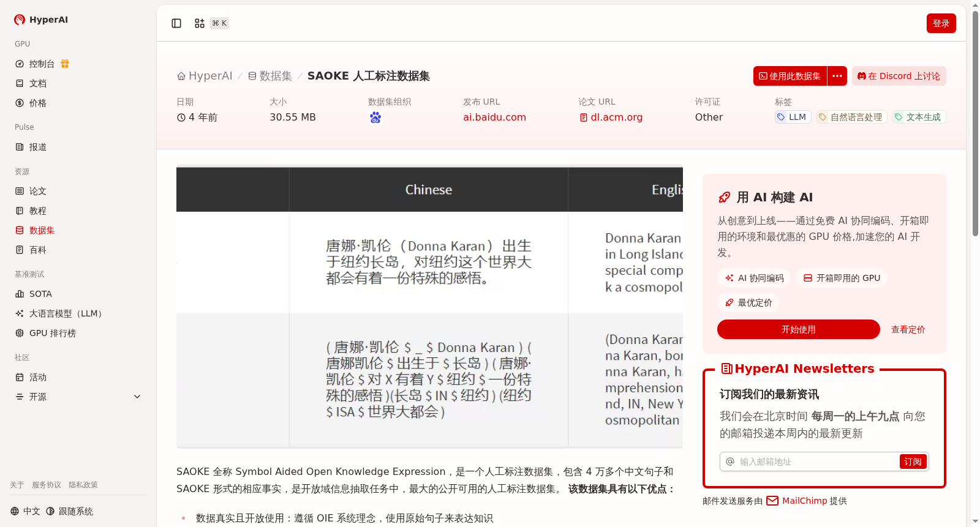Viewport: 980px width, 527px height.
Task: Click the 订阅 subscribe button
Action: tap(913, 462)
